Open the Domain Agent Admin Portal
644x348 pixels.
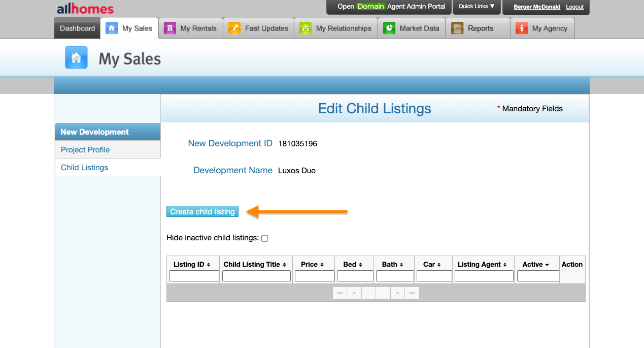[x=391, y=7]
